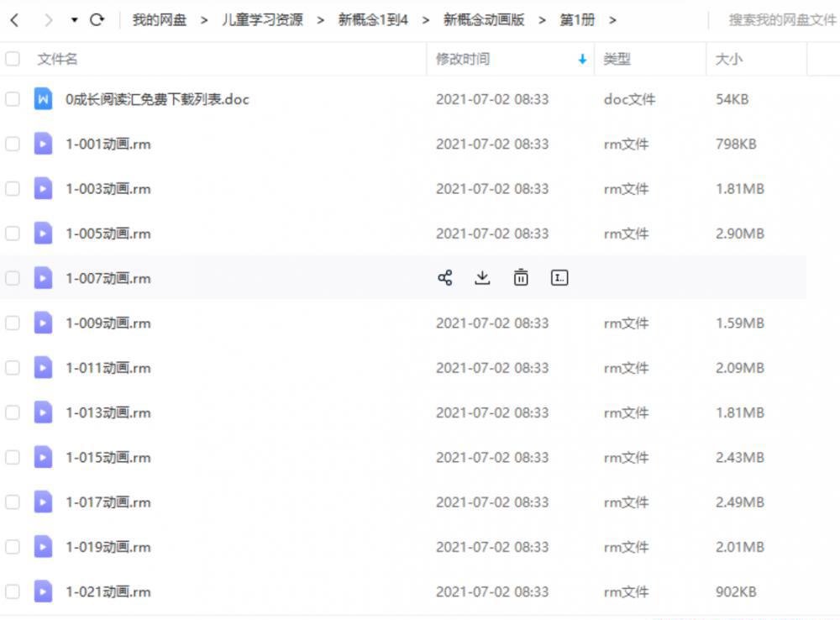Click the video icon of 1-001动画.rm
Viewport: 840px width, 620px height.
tap(43, 144)
